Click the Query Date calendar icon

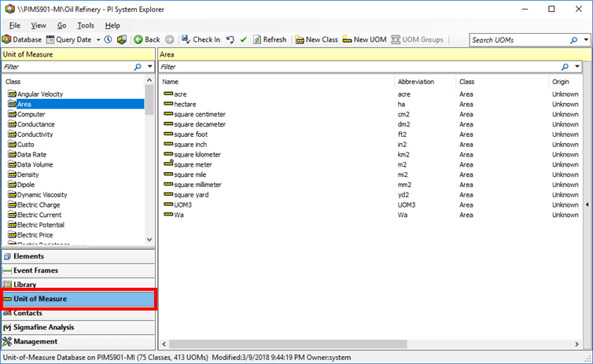[50, 39]
